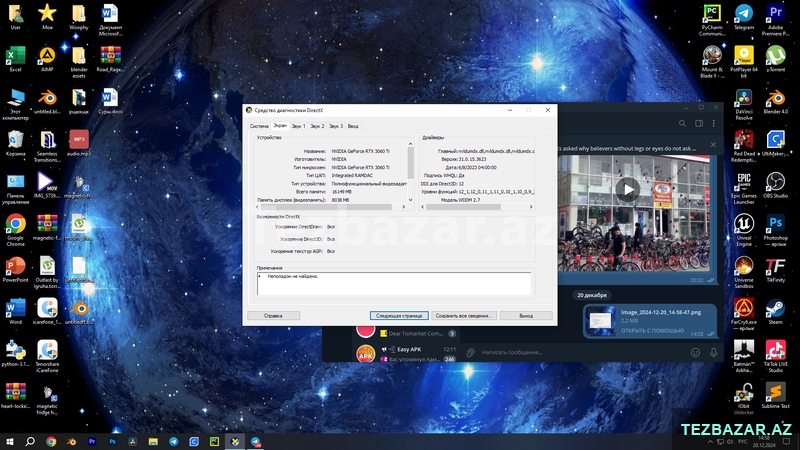Open the Telegram desktop shortcut
800x450 pixels.
tap(744, 17)
